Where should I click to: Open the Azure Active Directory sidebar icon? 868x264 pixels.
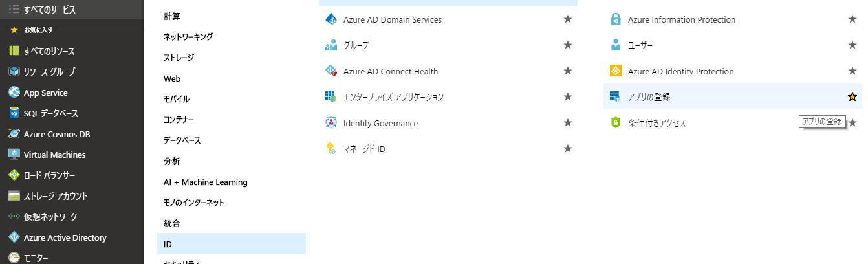[x=14, y=237]
